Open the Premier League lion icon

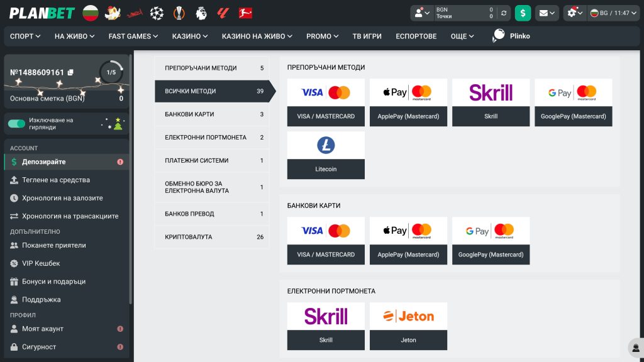pyautogui.click(x=201, y=13)
